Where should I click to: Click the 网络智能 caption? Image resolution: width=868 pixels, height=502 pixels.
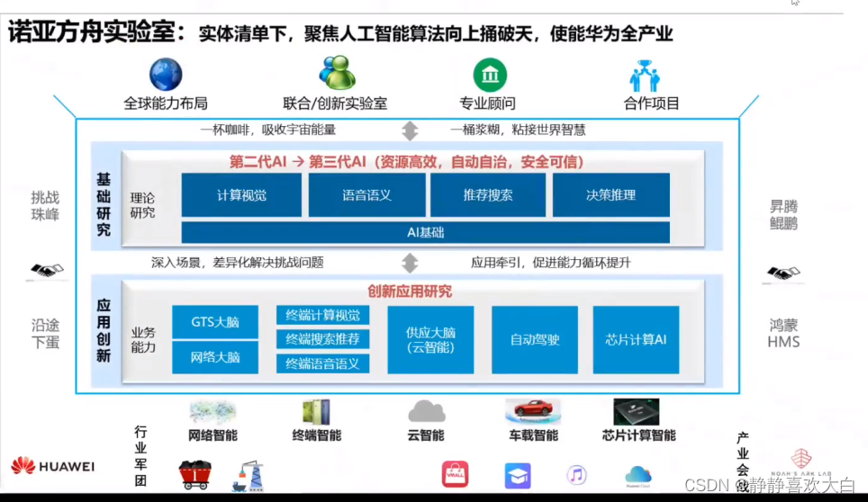[x=212, y=435]
